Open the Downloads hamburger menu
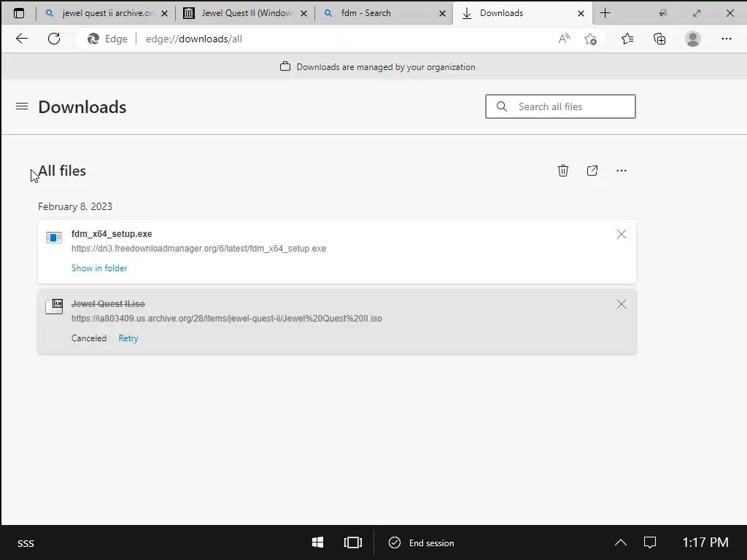Image resolution: width=747 pixels, height=560 pixels. (22, 106)
